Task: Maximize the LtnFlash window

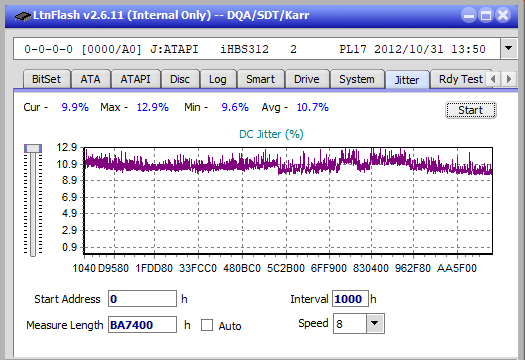Action: (486, 15)
